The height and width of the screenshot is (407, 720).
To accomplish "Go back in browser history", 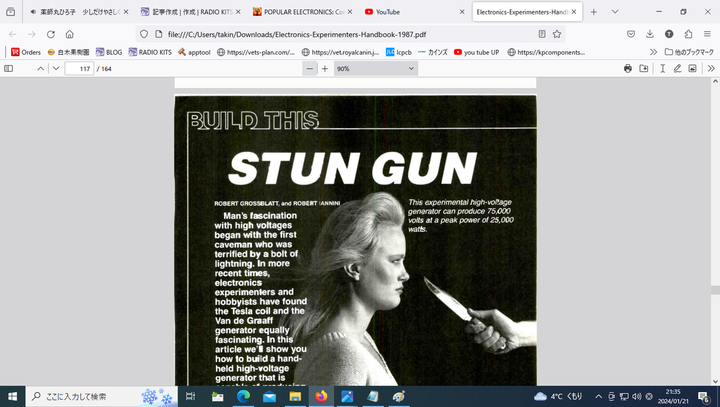I will [13, 34].
